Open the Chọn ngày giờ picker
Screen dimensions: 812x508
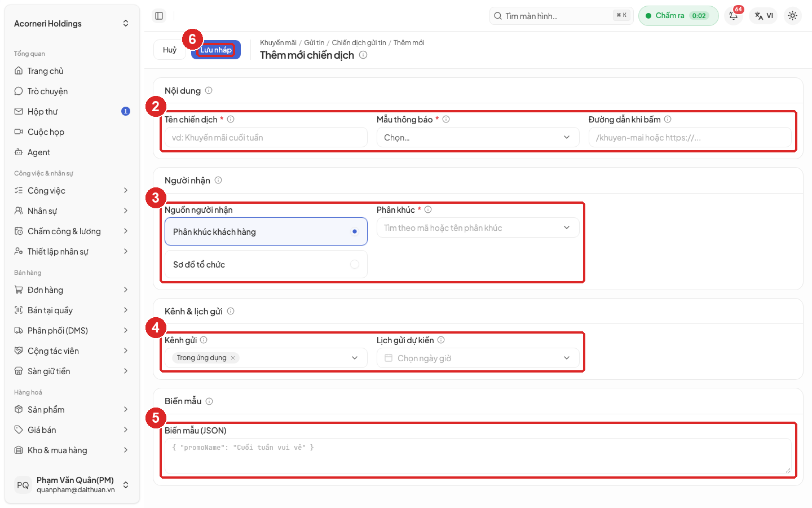478,358
